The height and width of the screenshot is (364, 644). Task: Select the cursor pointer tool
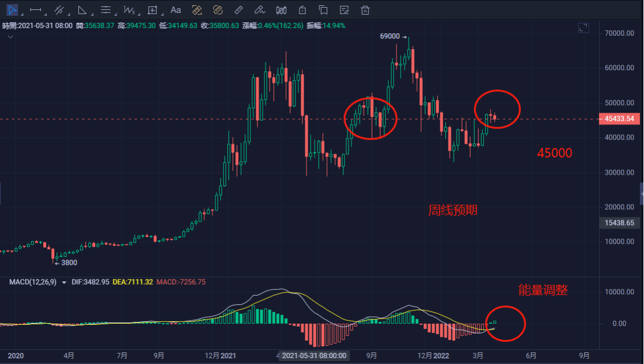click(12, 10)
